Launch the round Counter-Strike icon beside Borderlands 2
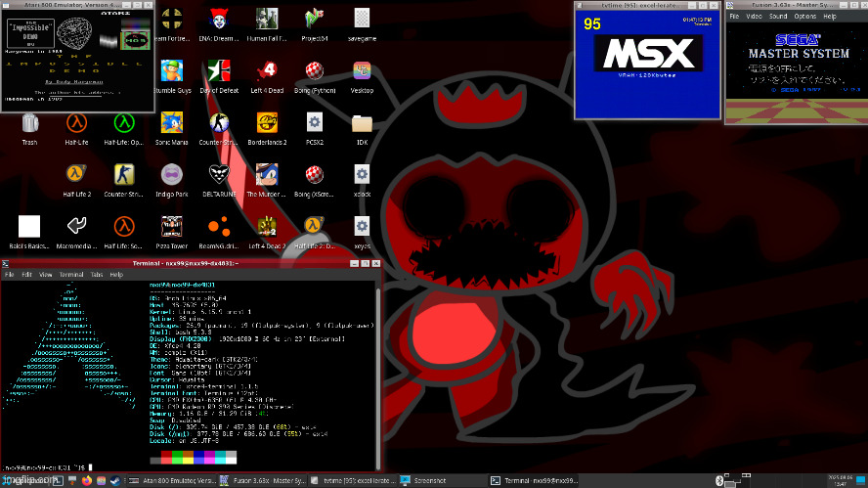Image resolution: width=868 pixels, height=488 pixels. 219,123
